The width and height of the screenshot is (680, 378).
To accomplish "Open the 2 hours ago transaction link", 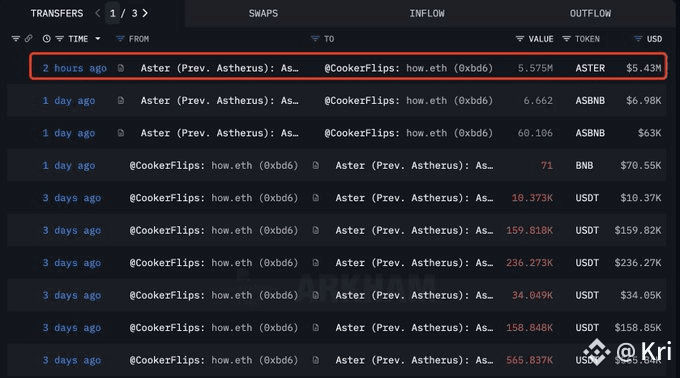I will (x=75, y=68).
